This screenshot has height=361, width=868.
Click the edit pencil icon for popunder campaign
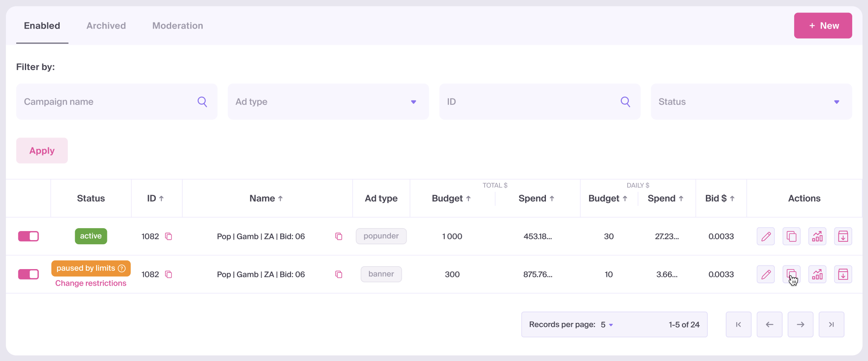[766, 236]
